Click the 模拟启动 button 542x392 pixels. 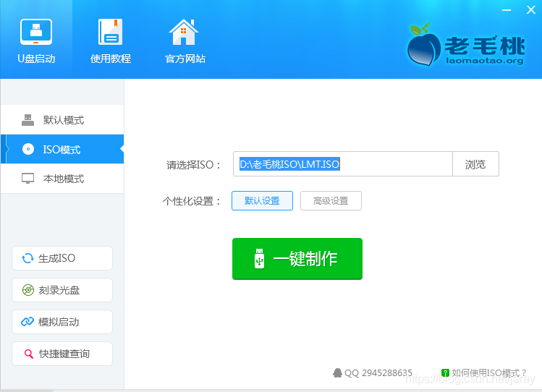click(62, 322)
